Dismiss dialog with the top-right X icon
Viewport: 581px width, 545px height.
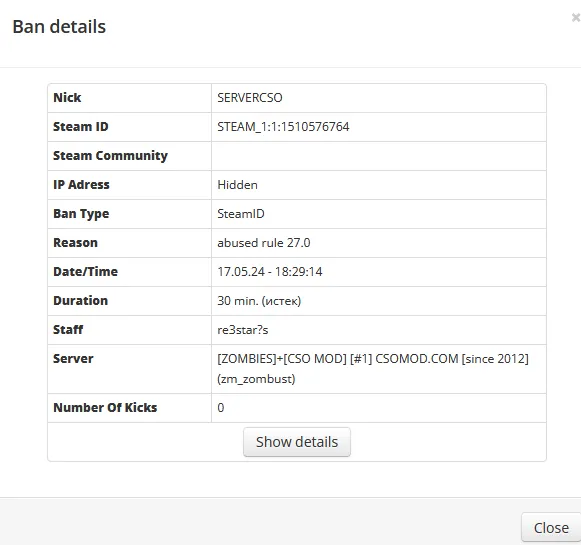[576, 17]
